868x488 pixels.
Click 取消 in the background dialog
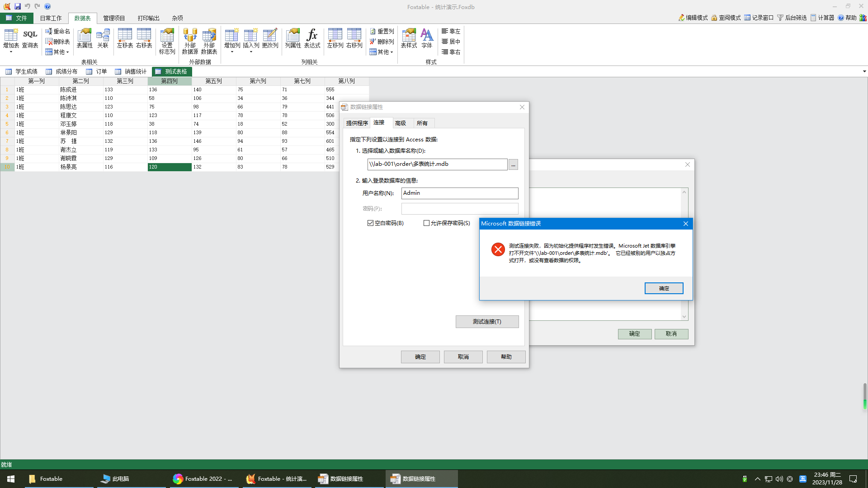[671, 334]
